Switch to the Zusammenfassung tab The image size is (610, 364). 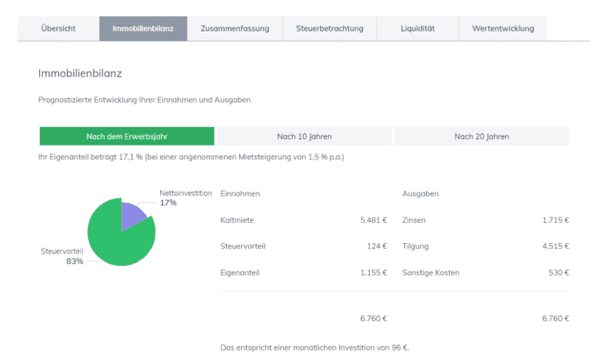tap(235, 29)
